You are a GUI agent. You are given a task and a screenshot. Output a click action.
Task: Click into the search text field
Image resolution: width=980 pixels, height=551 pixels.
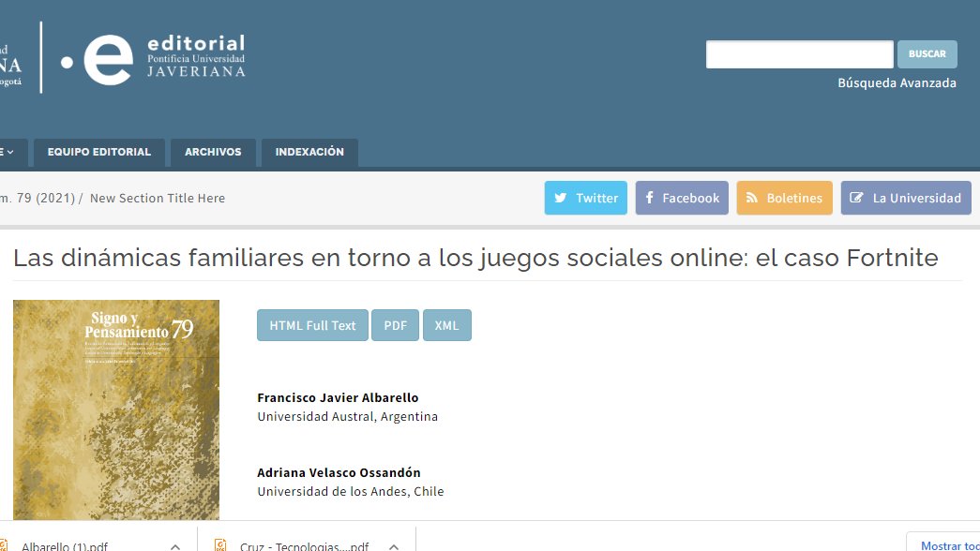(x=799, y=54)
